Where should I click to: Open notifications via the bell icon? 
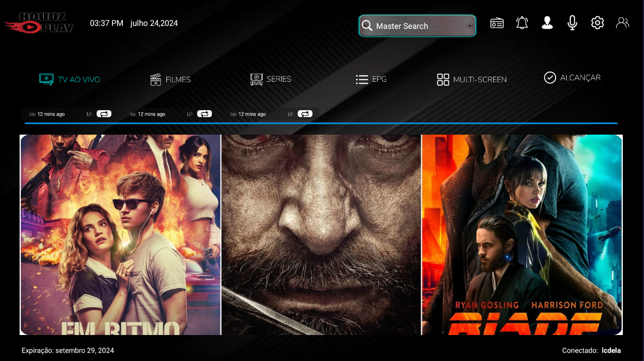[522, 23]
